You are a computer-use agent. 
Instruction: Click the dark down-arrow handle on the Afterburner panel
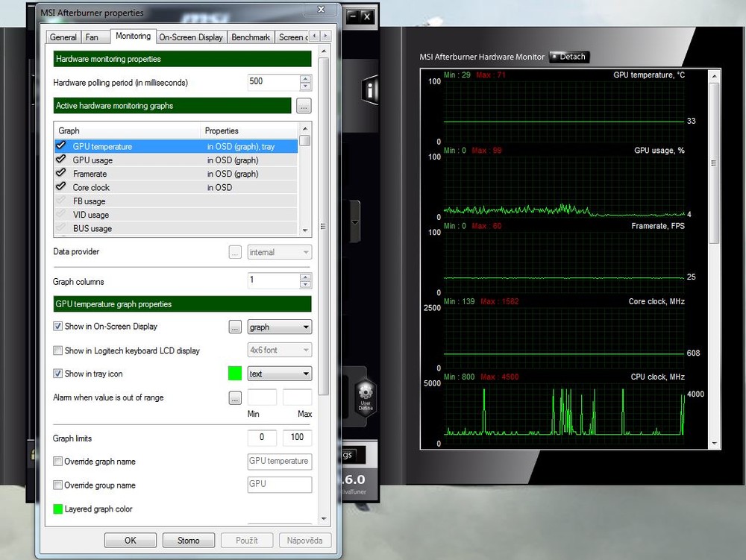click(355, 222)
